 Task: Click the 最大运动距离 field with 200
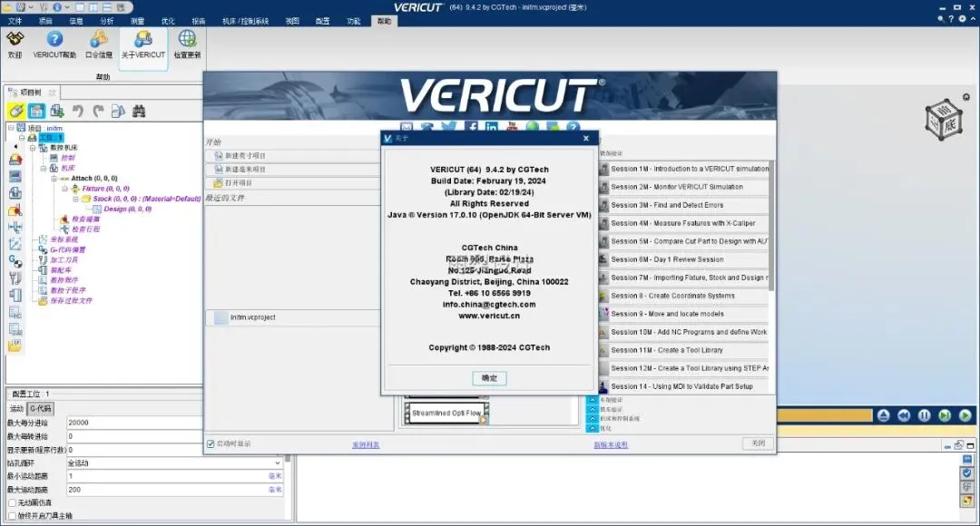click(x=174, y=490)
